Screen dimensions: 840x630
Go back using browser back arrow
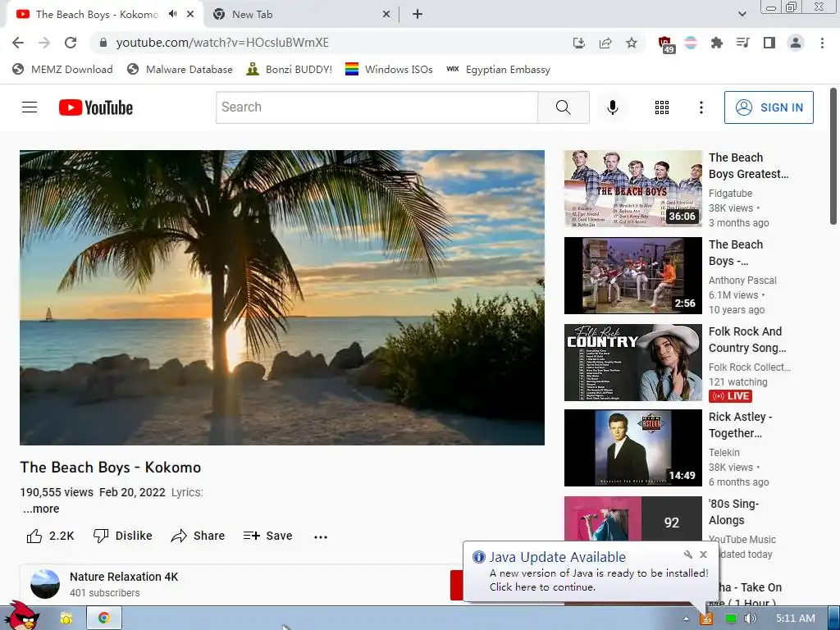[18, 43]
